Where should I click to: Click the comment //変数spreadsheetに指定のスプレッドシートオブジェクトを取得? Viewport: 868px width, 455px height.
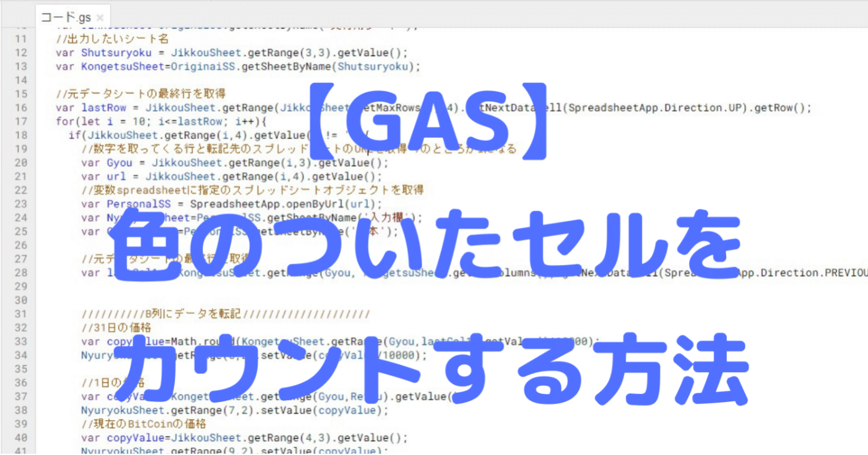click(x=253, y=190)
